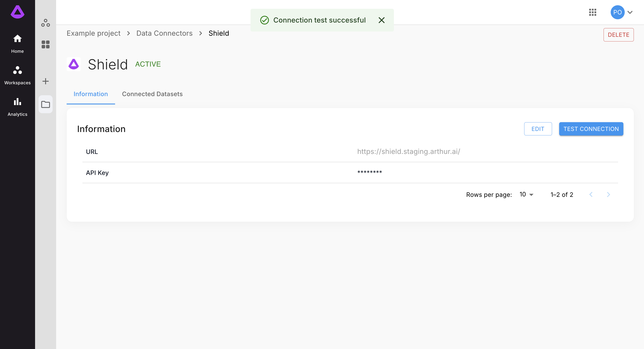Switch to the Information tab
This screenshot has height=349, width=644.
(91, 94)
